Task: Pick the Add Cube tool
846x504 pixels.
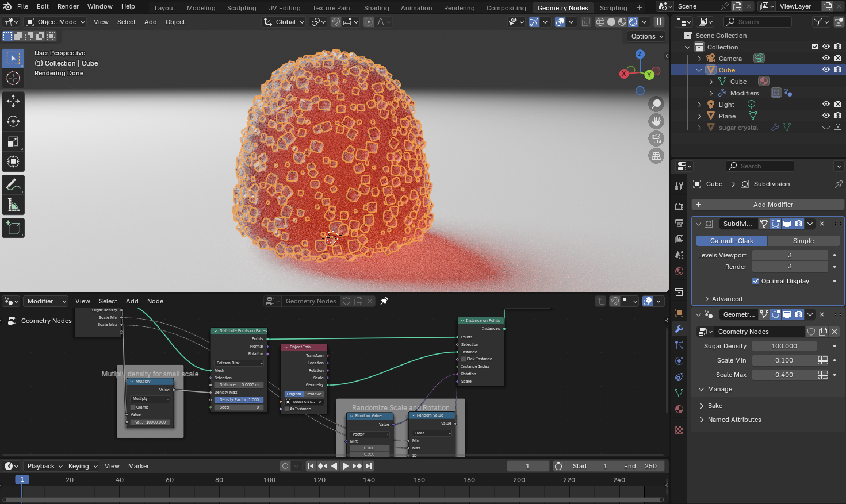Action: click(x=13, y=228)
